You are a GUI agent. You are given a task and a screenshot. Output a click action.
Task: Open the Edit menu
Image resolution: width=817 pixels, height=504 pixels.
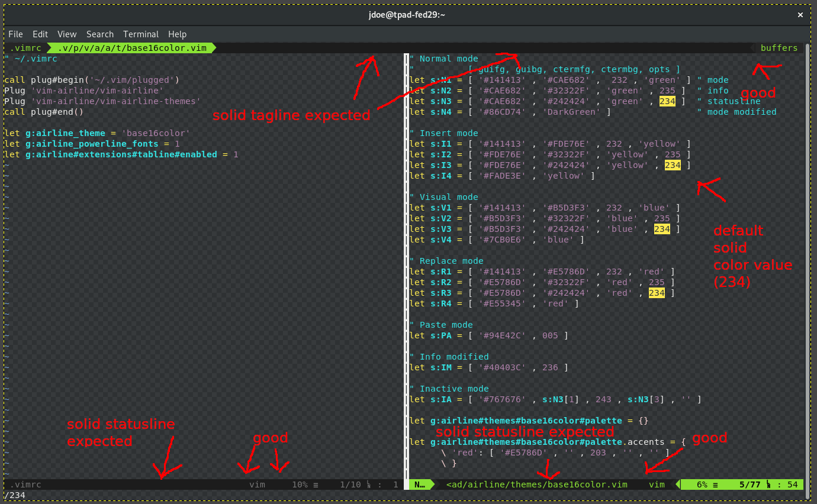(x=40, y=34)
